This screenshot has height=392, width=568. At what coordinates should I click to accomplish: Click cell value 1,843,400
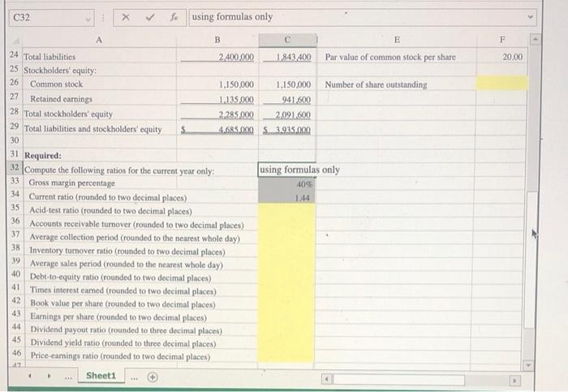[293, 57]
